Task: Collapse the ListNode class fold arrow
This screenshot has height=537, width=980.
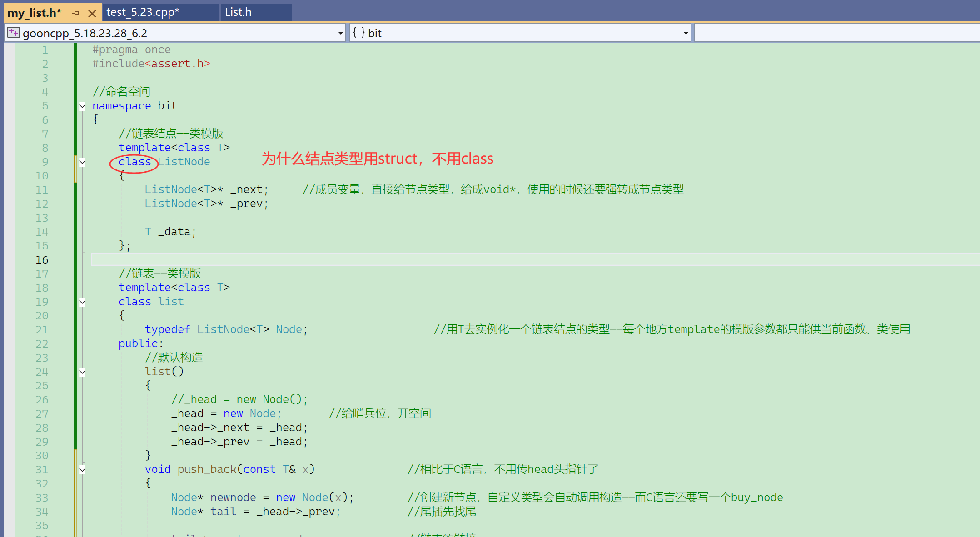Action: 82,162
